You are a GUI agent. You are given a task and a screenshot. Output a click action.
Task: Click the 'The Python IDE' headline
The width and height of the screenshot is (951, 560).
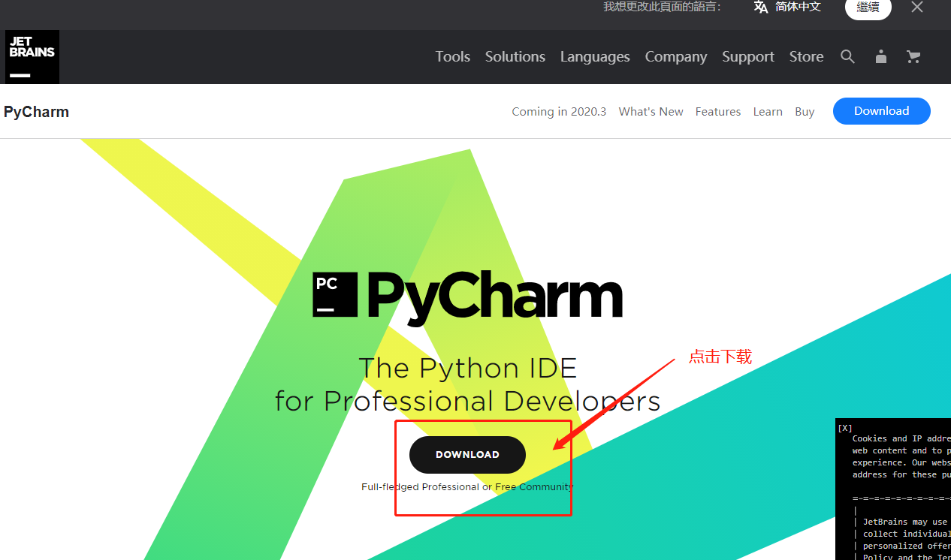(467, 368)
